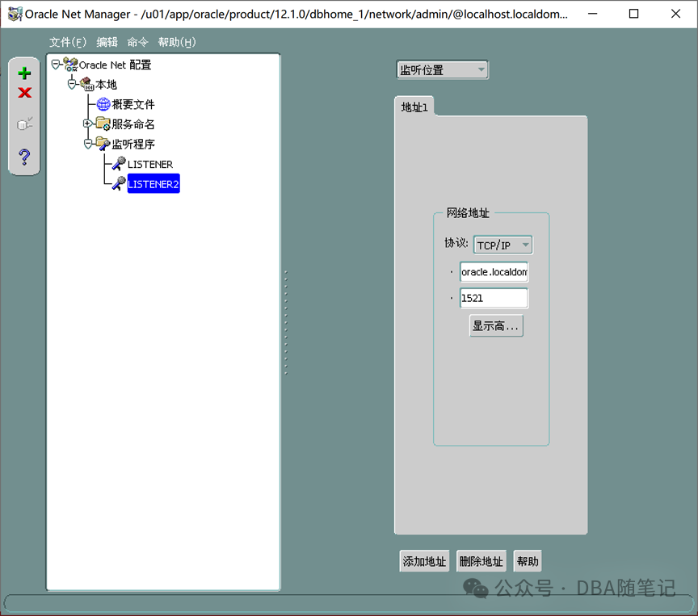Click the test service connection icon
Image resolution: width=698 pixels, height=616 pixels.
[x=24, y=124]
